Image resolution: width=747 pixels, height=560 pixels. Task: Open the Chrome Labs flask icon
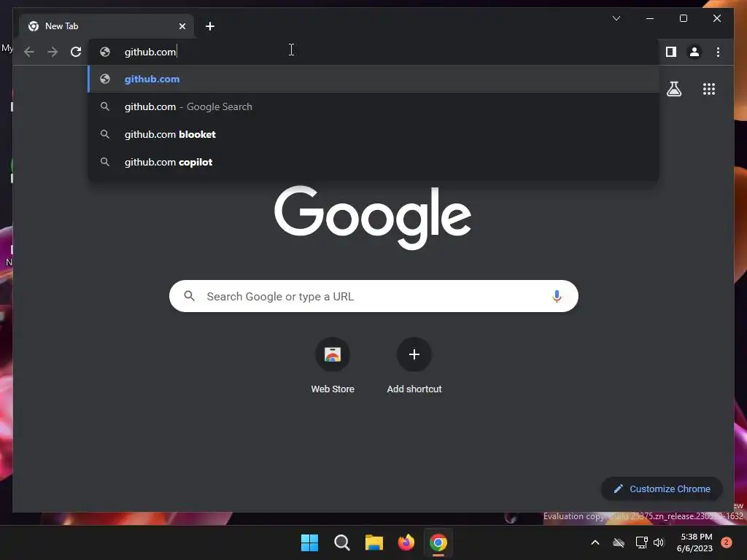(x=673, y=89)
